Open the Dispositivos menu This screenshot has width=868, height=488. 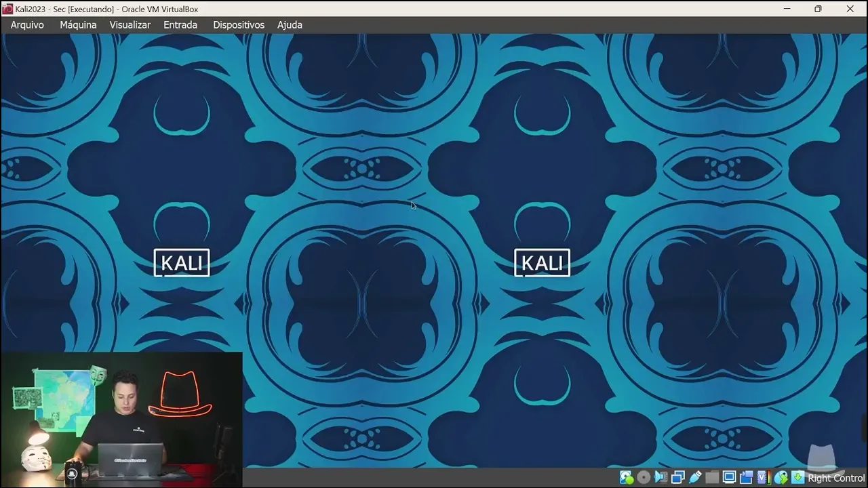(x=239, y=24)
